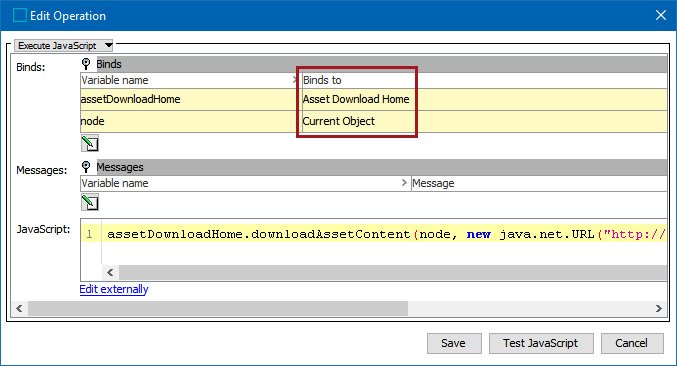
Task: Click the Test JavaScript button
Action: 541,343
